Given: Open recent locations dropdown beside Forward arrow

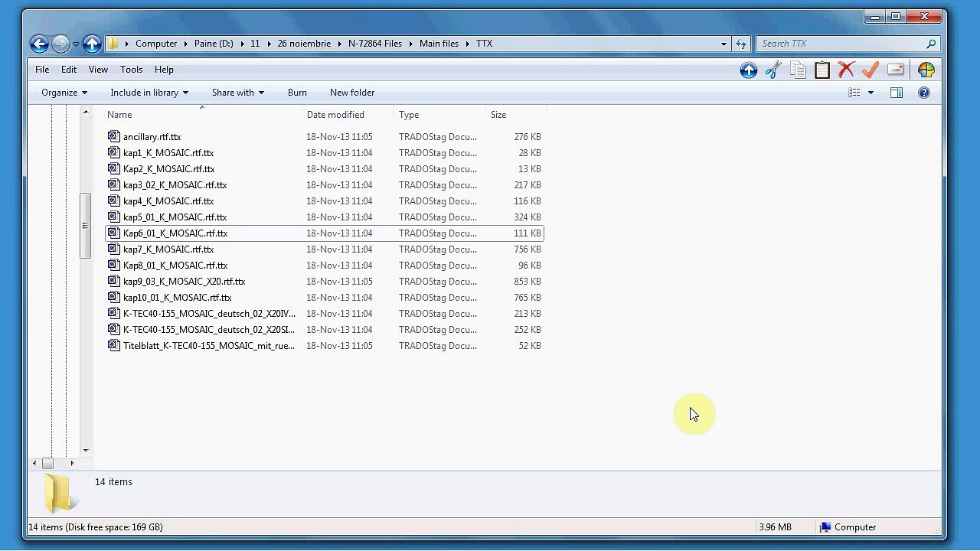Looking at the screenshot, I should click(76, 44).
